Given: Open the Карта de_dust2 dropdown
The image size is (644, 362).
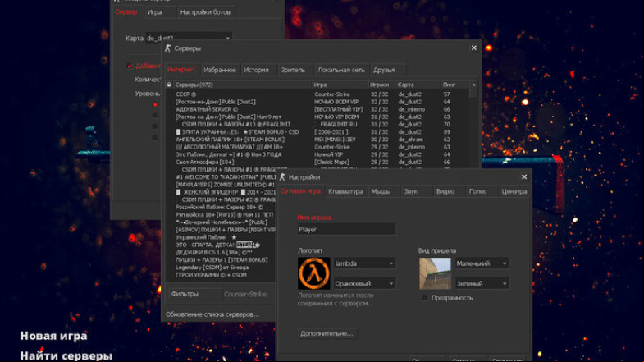Looking at the screenshot, I should coord(189,38).
